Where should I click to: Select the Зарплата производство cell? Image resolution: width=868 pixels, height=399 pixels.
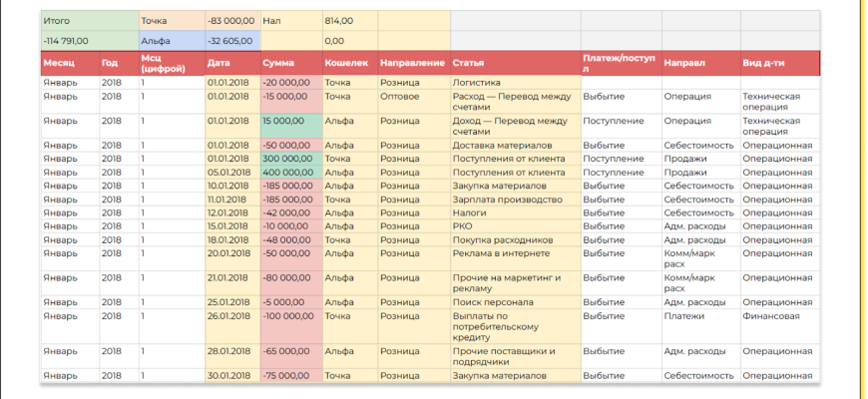click(513, 199)
